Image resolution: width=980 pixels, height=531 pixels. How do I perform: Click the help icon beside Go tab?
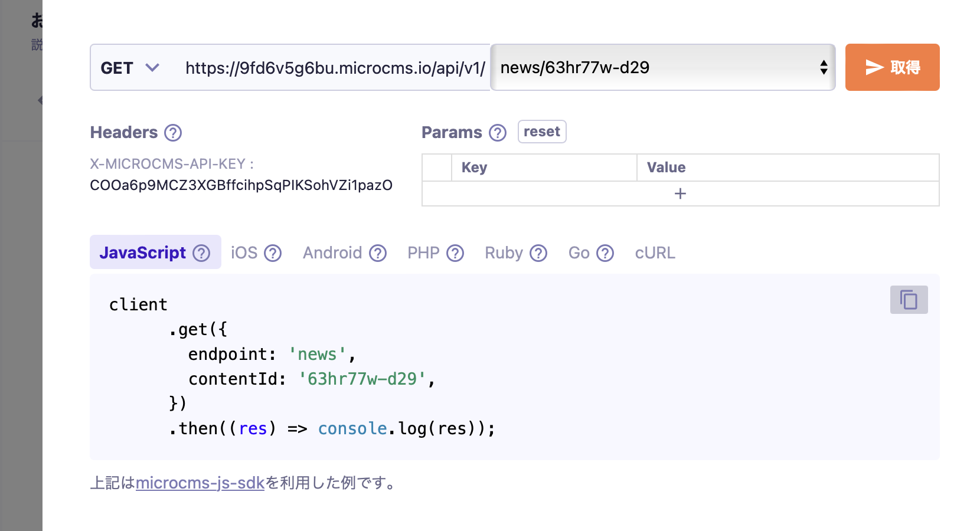pyautogui.click(x=605, y=253)
